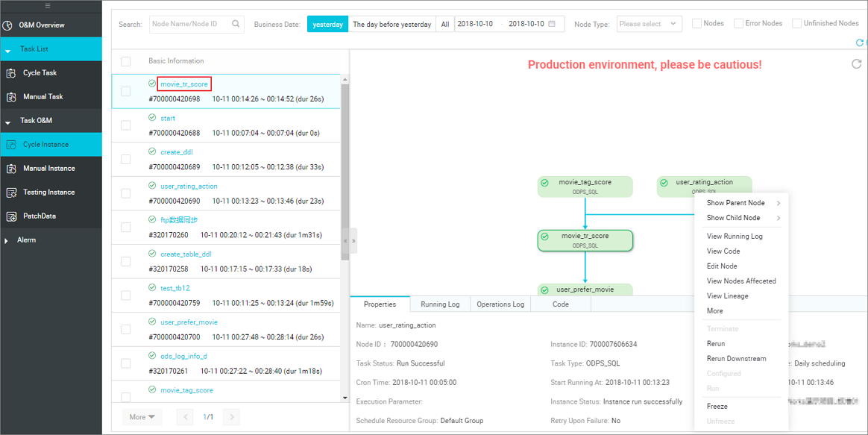Click the Node Name search field

[x=189, y=24]
